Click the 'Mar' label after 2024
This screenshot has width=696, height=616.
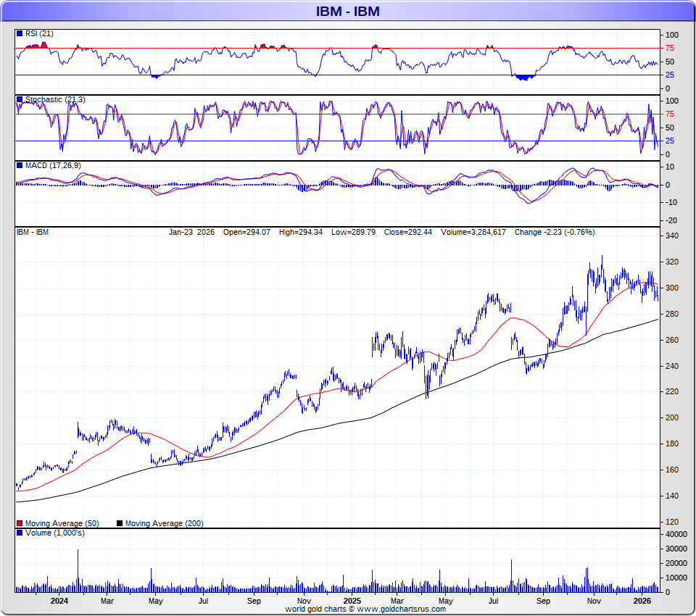coord(107,601)
